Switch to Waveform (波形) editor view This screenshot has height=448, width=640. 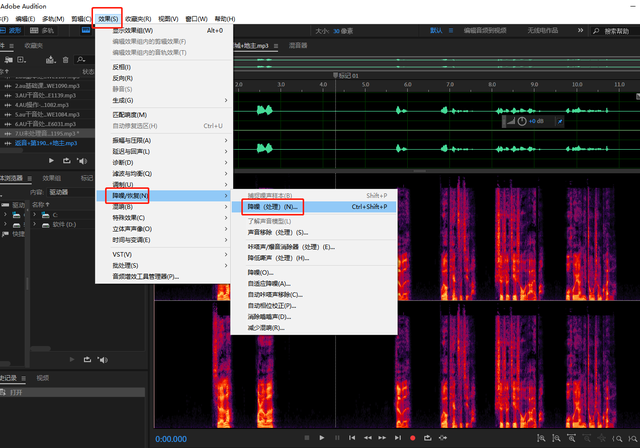11,30
